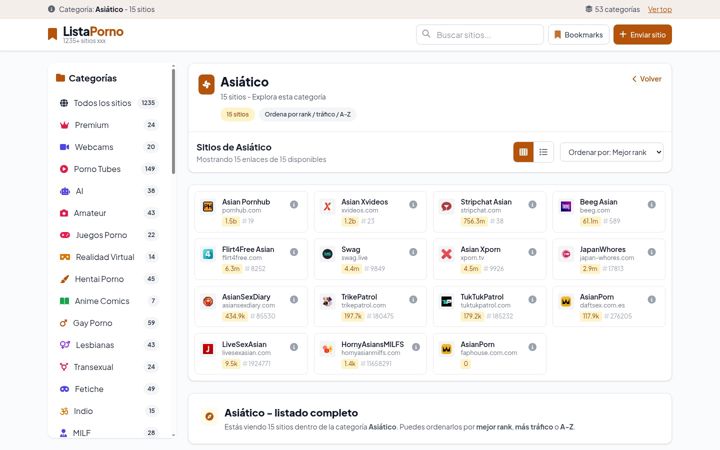Switch to list view layout
The height and width of the screenshot is (450, 720).
544,152
